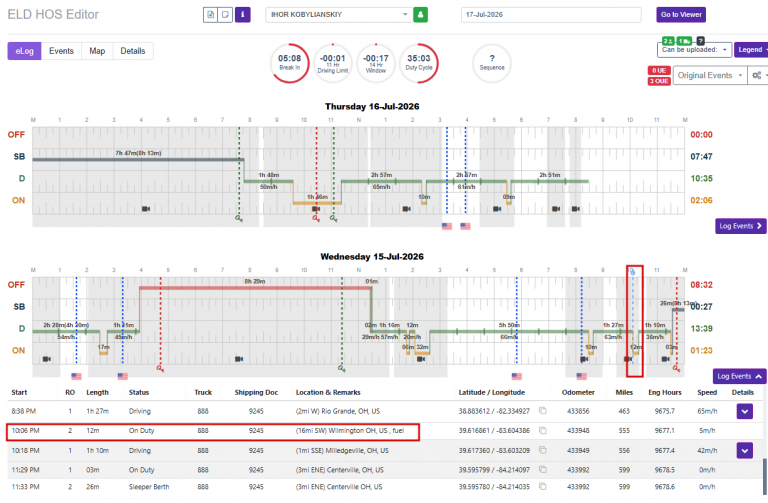
Task: Click the Break In 05:08 gauge
Action: (289, 63)
